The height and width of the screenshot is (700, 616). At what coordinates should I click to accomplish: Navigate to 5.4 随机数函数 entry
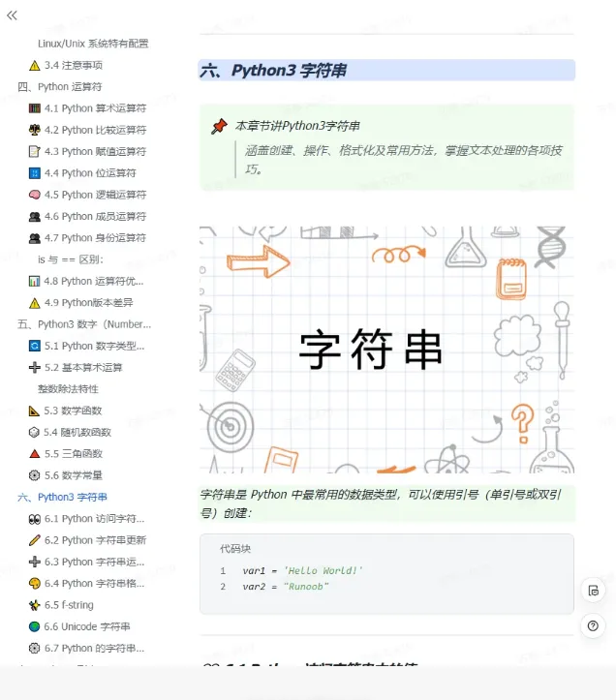tap(77, 432)
